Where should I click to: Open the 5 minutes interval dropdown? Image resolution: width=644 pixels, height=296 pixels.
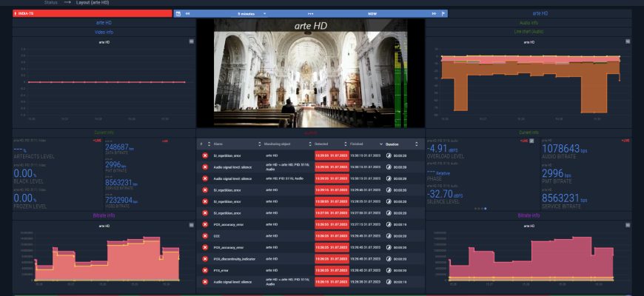246,13
